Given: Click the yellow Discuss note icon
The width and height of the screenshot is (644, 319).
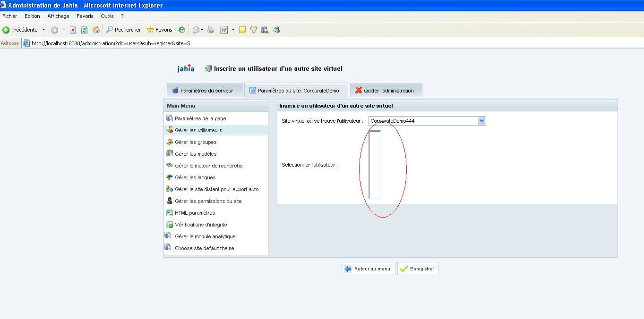Looking at the screenshot, I should pos(242,30).
